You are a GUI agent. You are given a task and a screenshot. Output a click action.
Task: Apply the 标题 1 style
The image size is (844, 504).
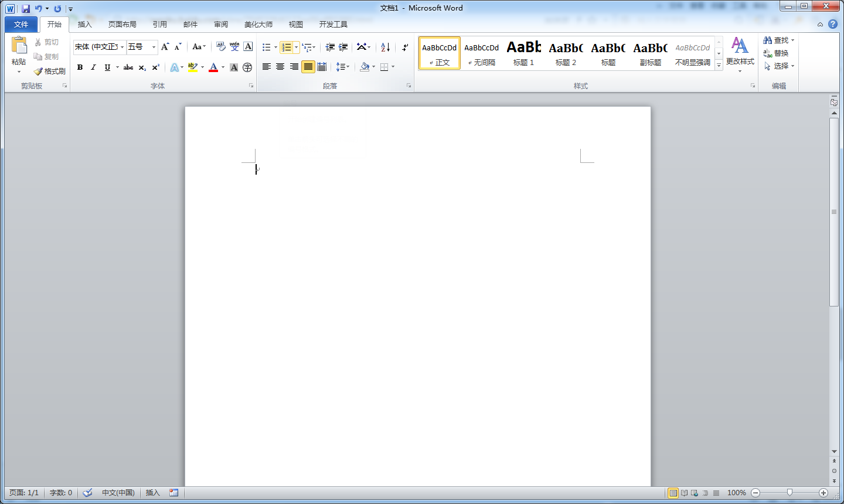524,53
